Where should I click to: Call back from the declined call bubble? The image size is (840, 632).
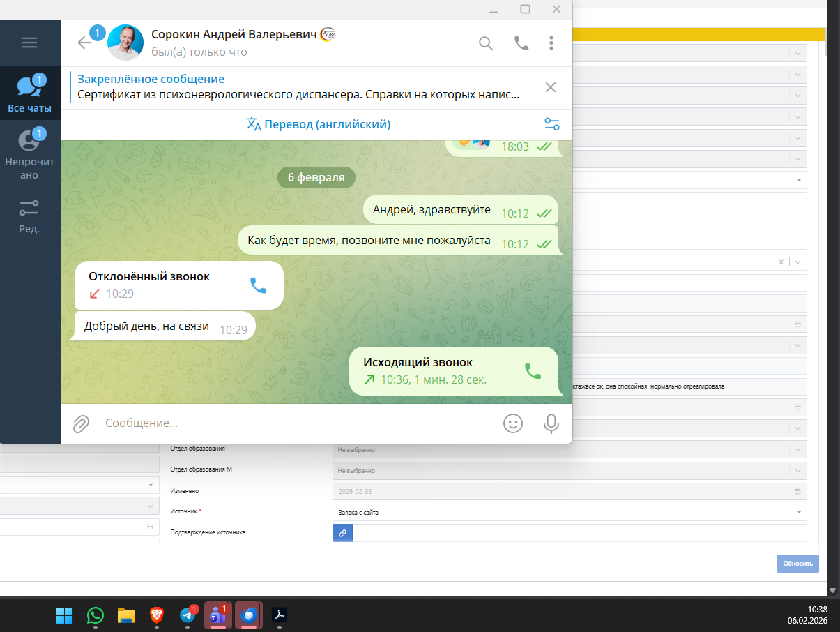pos(259,285)
